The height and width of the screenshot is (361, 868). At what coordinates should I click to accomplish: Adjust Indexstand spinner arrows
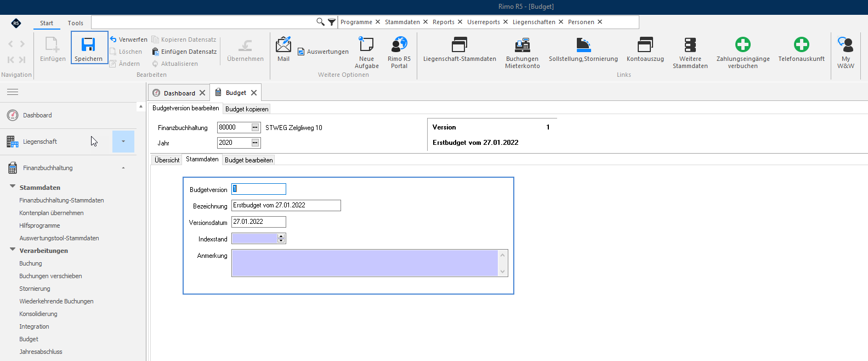point(281,238)
